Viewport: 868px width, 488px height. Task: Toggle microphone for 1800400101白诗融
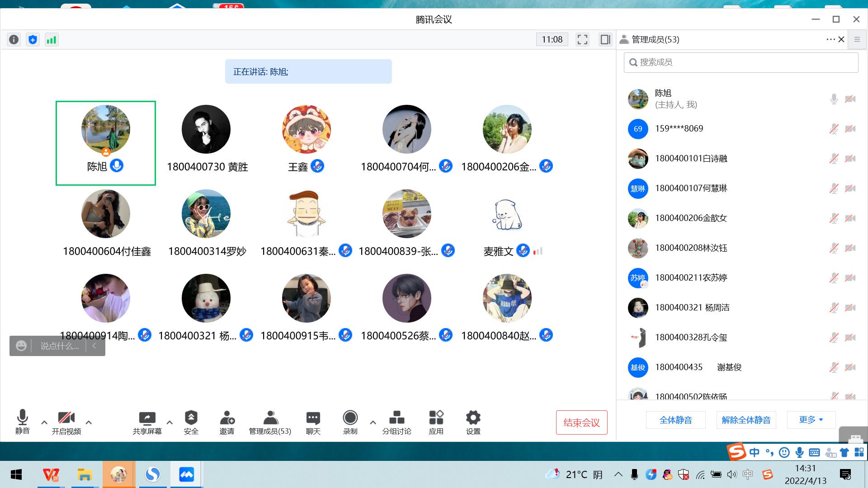coord(834,159)
